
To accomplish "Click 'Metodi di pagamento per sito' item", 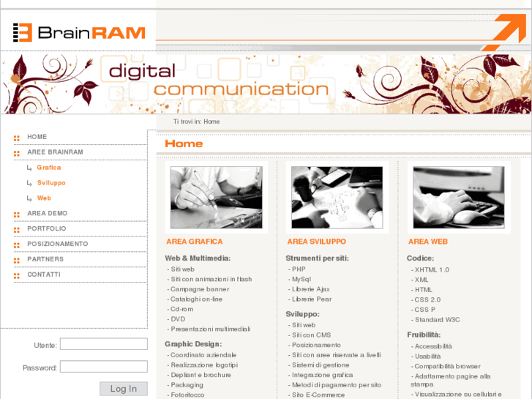I will (x=335, y=385).
